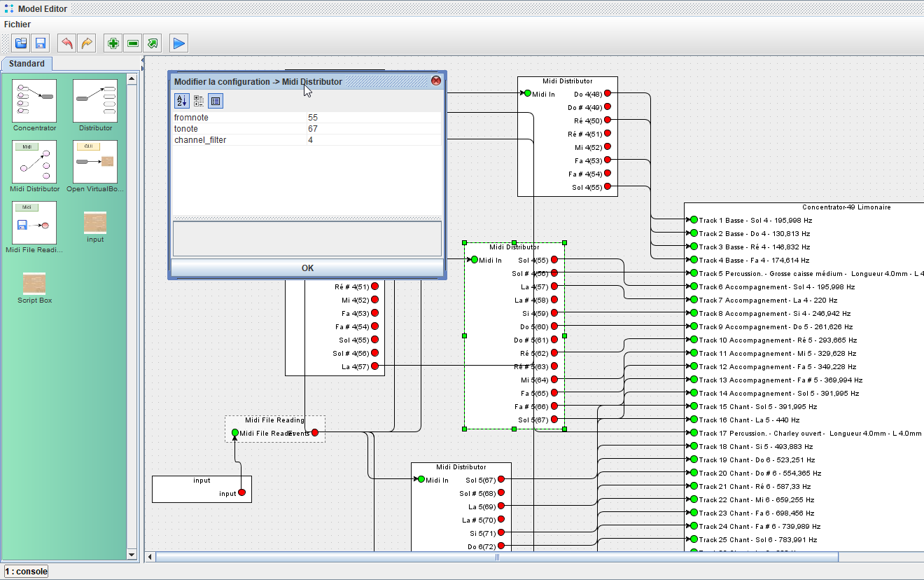Toggle categorized view of properties

pyautogui.click(x=199, y=101)
